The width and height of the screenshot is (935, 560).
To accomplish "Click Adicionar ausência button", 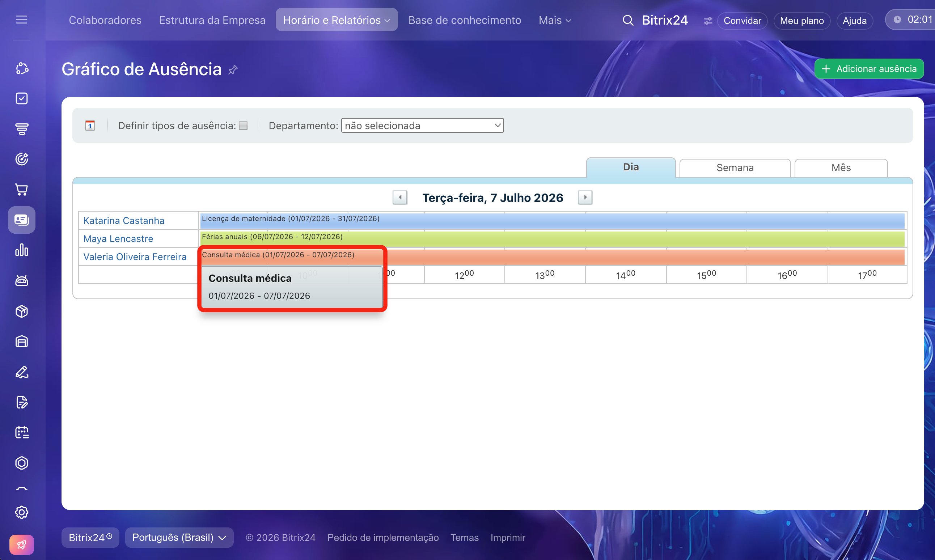I will point(868,69).
